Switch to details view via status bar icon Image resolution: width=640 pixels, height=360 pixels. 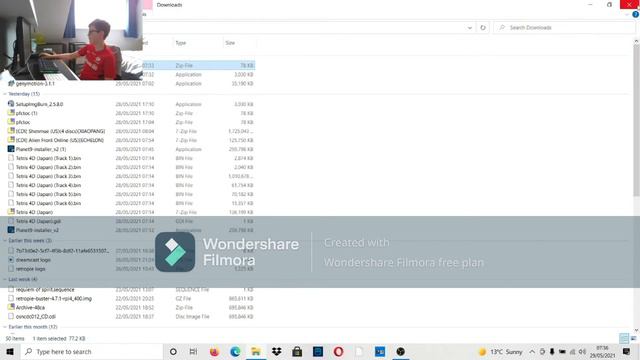(x=624, y=338)
